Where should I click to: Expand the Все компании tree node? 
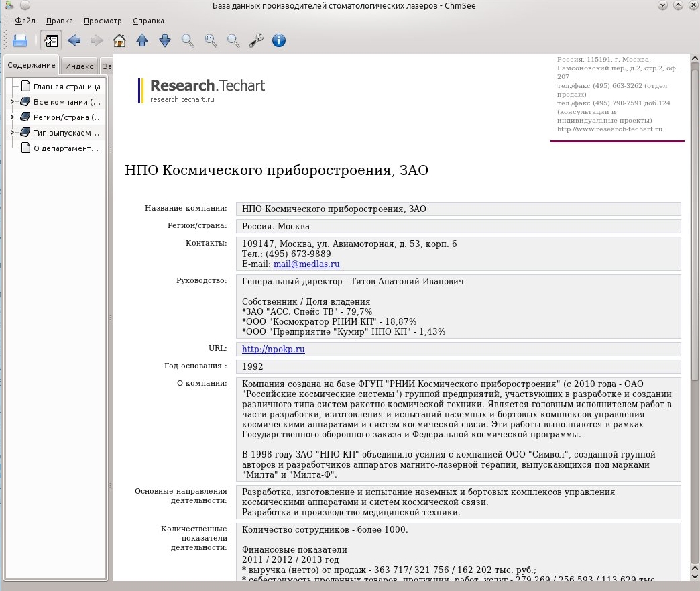pyautogui.click(x=13, y=102)
